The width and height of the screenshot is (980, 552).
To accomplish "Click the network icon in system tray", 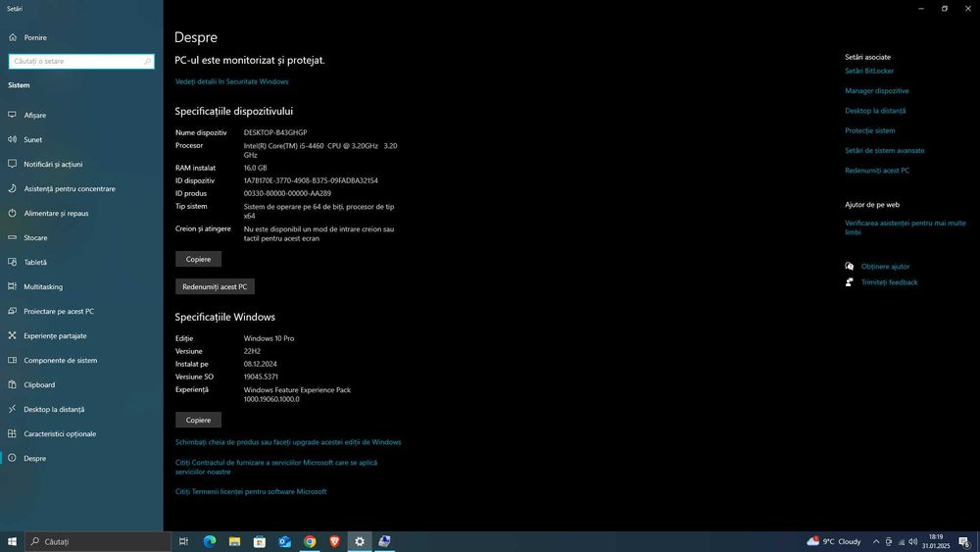I will 901,541.
